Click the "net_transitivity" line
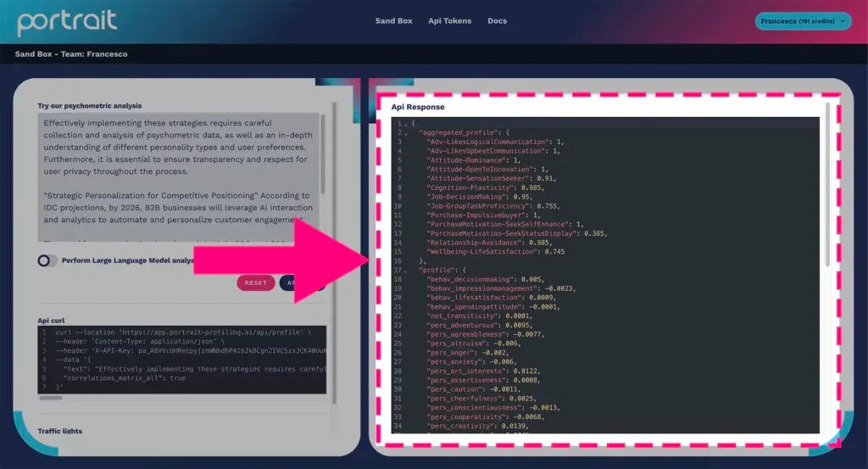This screenshot has width=868, height=469. pyautogui.click(x=480, y=316)
